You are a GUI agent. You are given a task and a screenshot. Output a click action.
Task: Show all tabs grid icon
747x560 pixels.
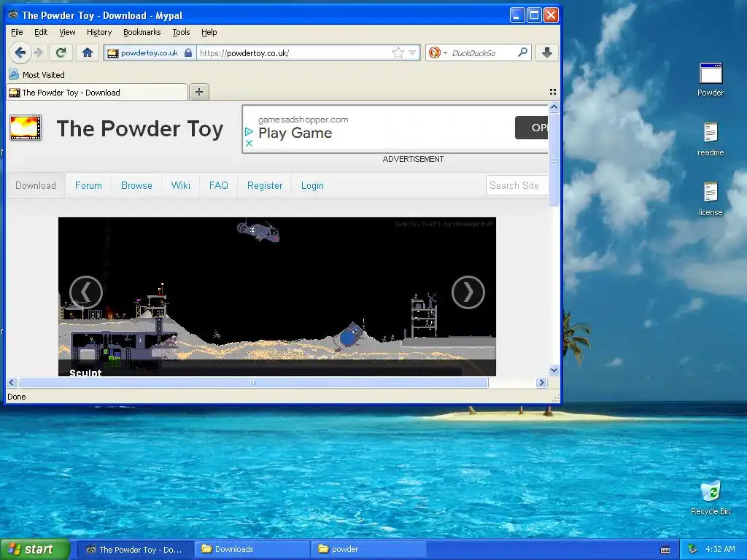tap(553, 92)
